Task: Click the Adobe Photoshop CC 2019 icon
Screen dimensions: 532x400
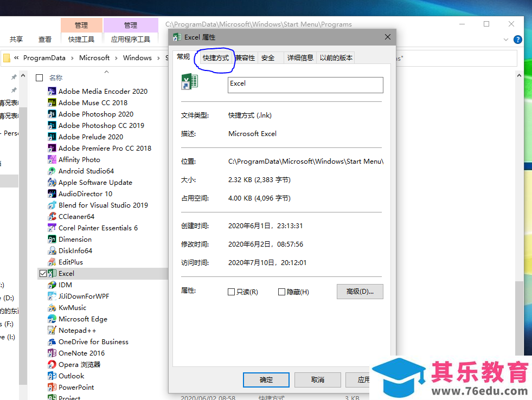Action: pos(52,125)
